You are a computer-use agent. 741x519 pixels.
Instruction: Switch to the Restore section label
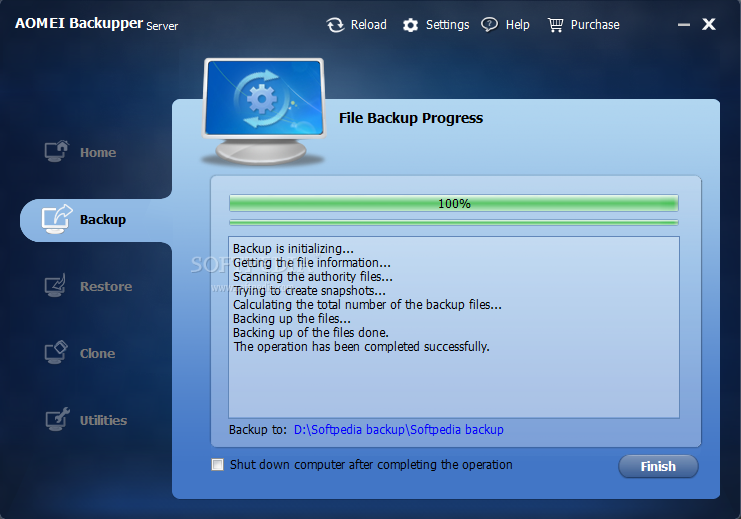106,286
